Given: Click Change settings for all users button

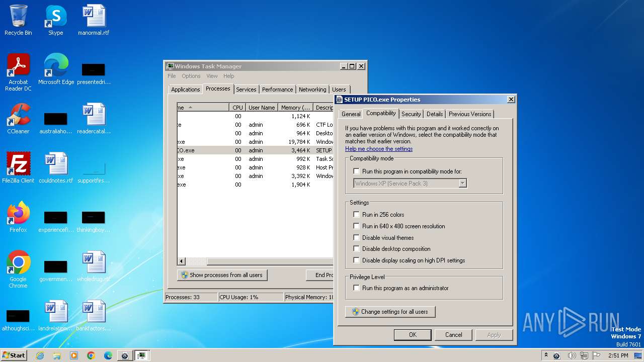Looking at the screenshot, I should (390, 312).
